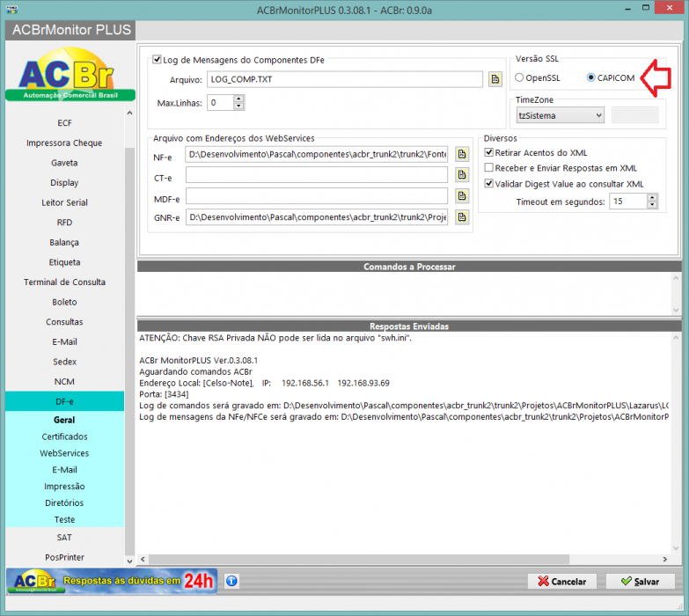
Task: Browse for MDF-e WebServices file
Action: [x=462, y=196]
